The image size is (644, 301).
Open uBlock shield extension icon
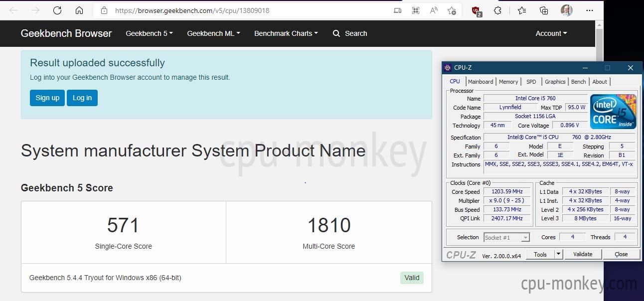[477, 10]
